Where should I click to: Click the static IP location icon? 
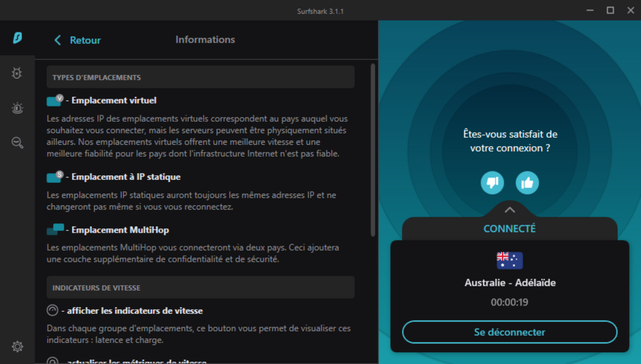[x=55, y=177]
